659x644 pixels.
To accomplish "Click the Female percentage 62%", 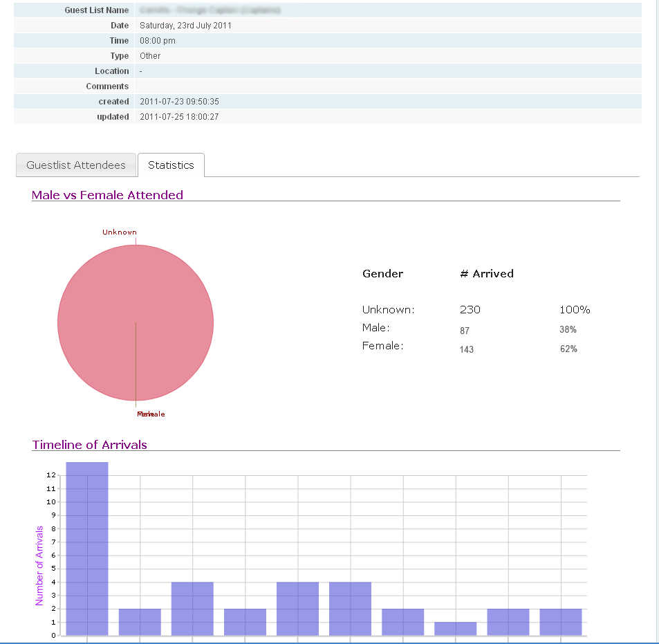I will click(x=568, y=349).
